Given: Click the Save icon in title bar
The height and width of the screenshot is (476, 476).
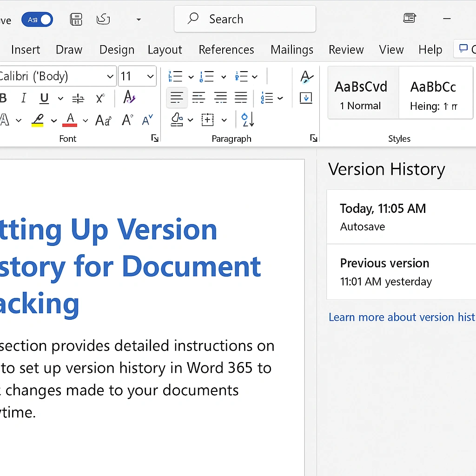Looking at the screenshot, I should [x=76, y=20].
